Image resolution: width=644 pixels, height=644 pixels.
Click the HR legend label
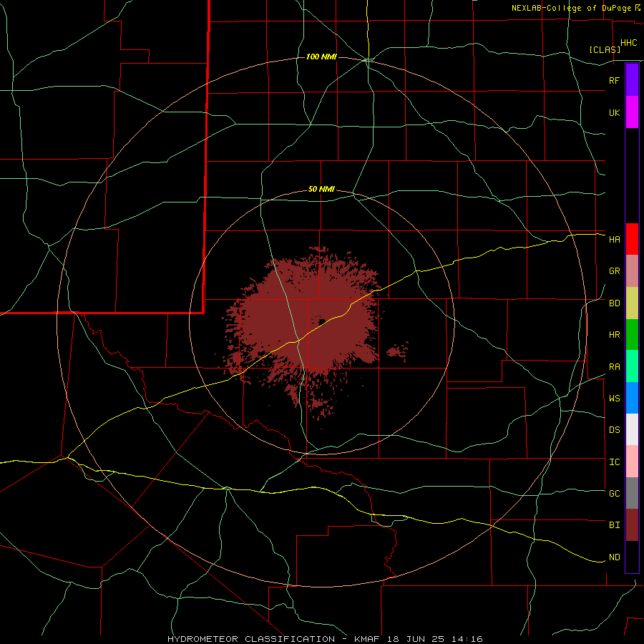click(614, 335)
